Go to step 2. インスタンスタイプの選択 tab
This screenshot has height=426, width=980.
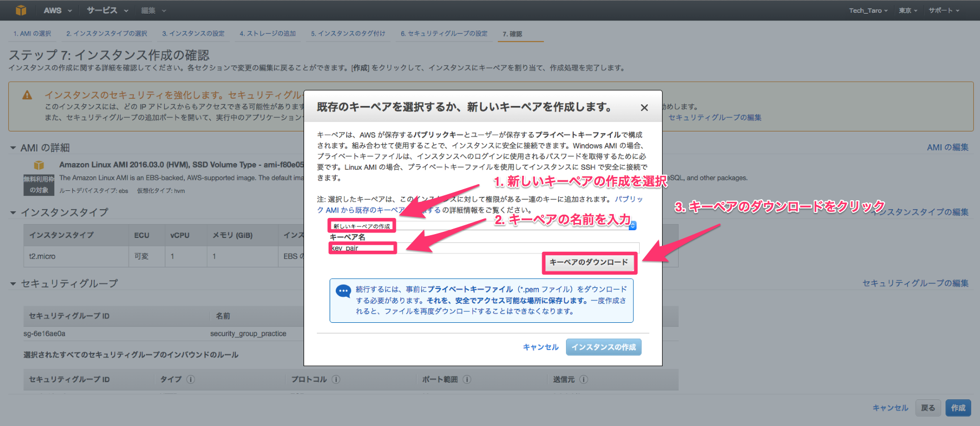[x=107, y=34]
